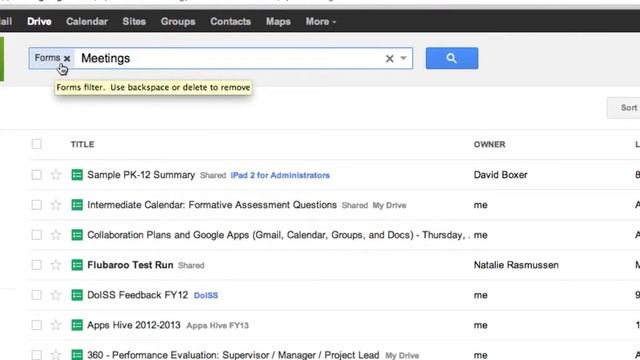Expand the More menu
The width and height of the screenshot is (640, 360).
[x=321, y=21]
